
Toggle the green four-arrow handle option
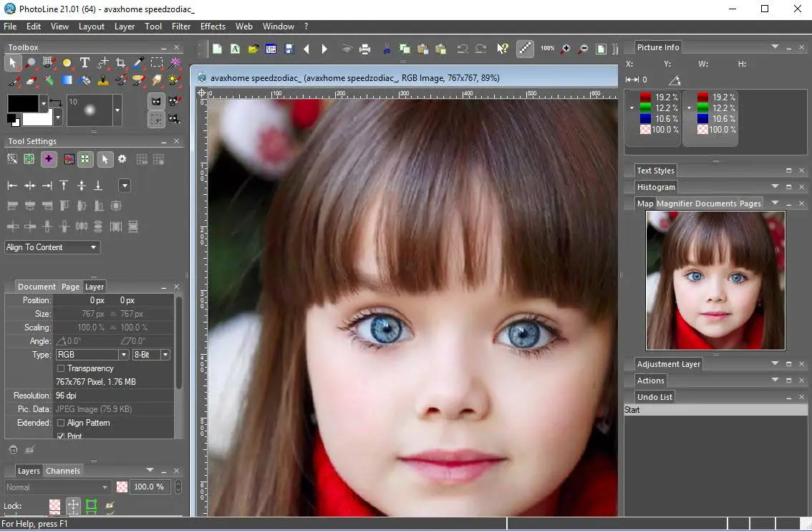pos(85,159)
